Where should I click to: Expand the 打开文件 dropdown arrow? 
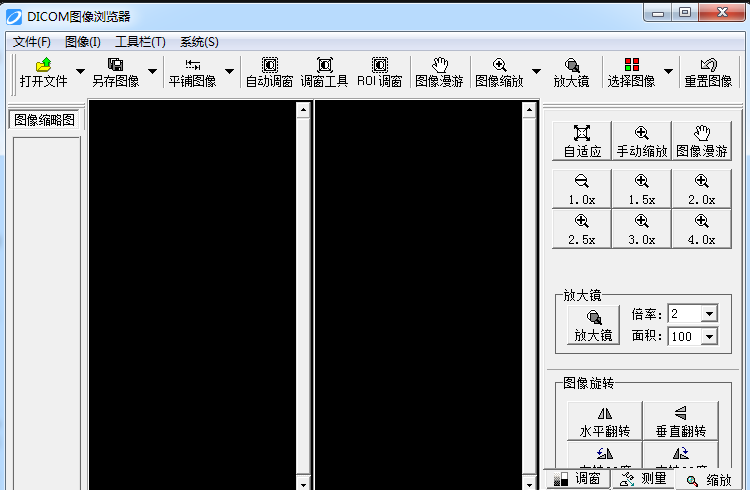click(80, 71)
